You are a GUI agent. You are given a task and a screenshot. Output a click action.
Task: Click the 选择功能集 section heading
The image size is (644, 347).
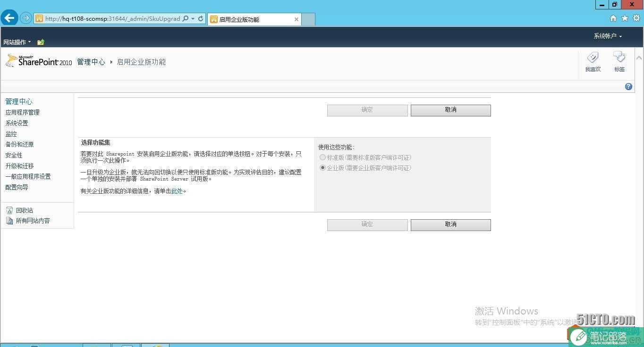(x=95, y=142)
